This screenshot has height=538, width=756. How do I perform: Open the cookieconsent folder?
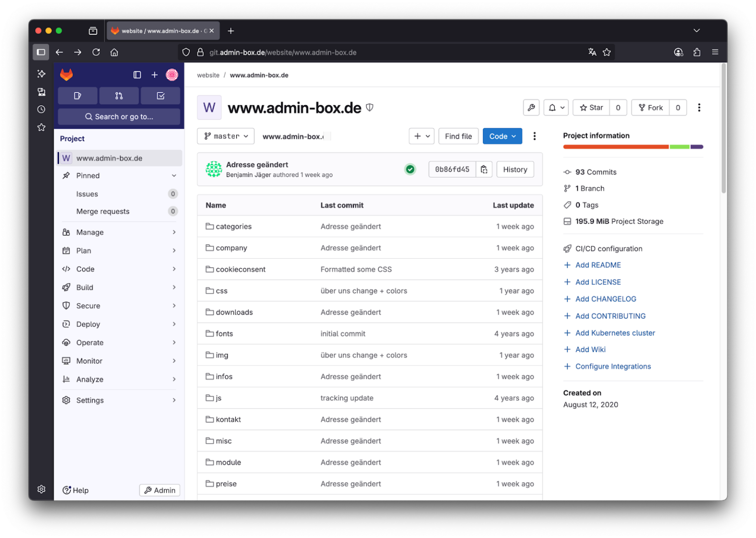pos(240,269)
